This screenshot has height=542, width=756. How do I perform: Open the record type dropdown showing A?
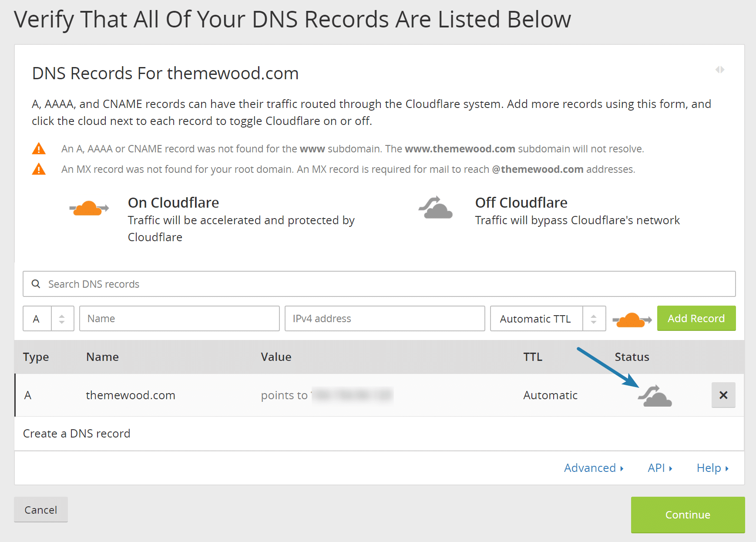(x=48, y=318)
